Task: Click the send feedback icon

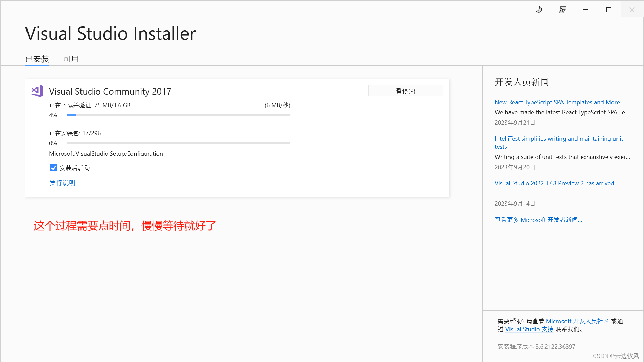Action: click(562, 10)
